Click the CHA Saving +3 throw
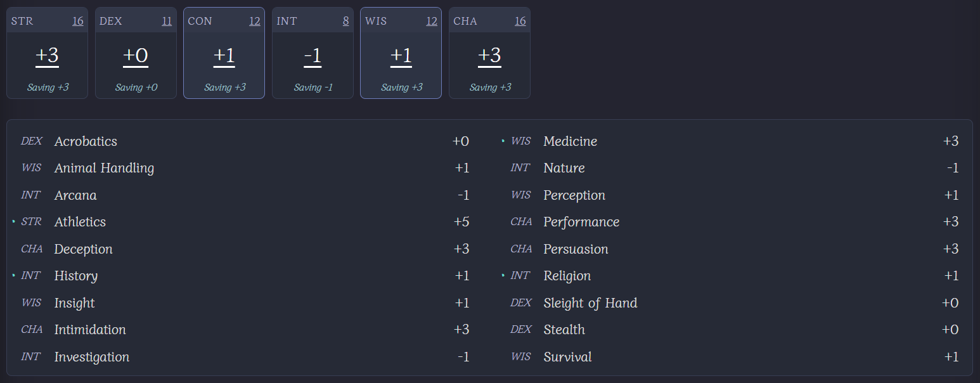Screen dimensions: 980x383 tap(489, 88)
